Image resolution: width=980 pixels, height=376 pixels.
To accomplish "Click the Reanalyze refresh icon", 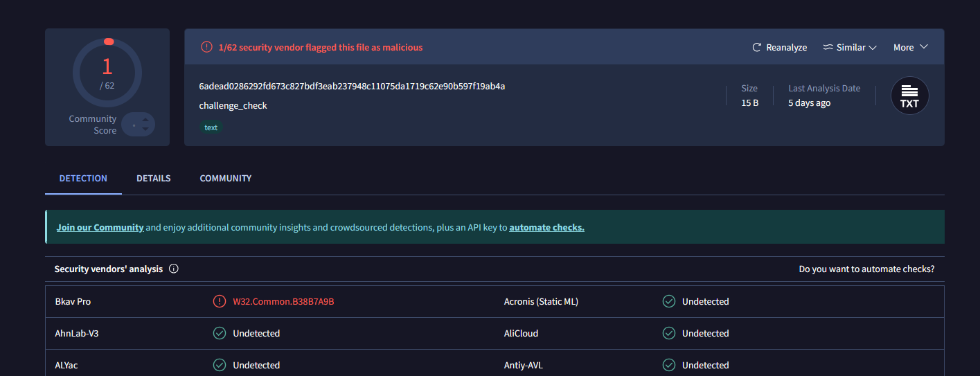I will (757, 48).
